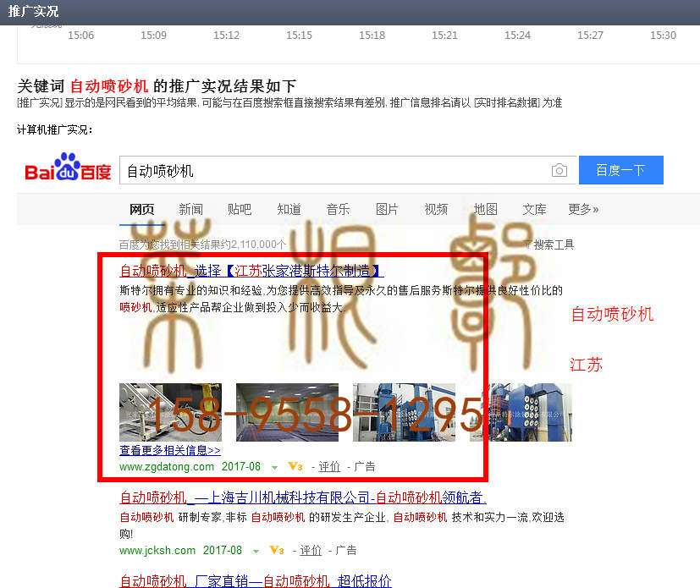Click the www.jcksh.com URL
Image resolution: width=700 pixels, height=588 pixels.
pyautogui.click(x=157, y=550)
